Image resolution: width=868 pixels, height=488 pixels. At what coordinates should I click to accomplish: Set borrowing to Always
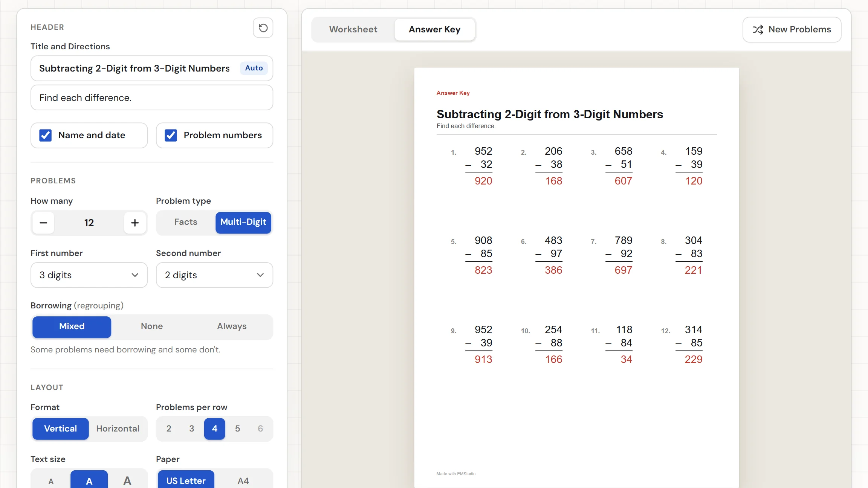point(232,326)
